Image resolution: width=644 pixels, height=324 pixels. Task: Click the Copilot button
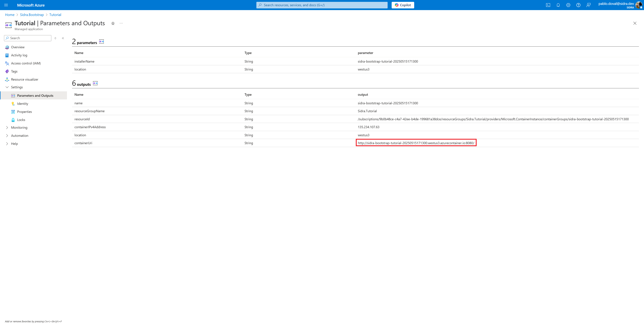tap(403, 5)
